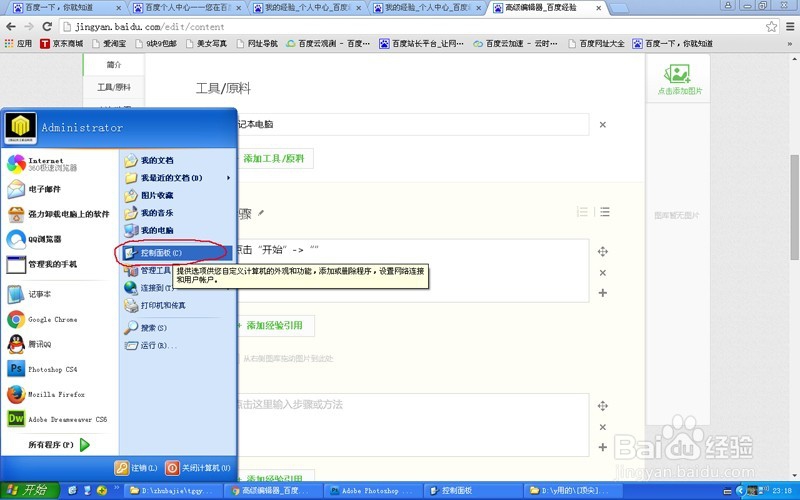Viewport: 800px width, 500px height.
Task: Click move handle of first step
Action: coord(603,252)
